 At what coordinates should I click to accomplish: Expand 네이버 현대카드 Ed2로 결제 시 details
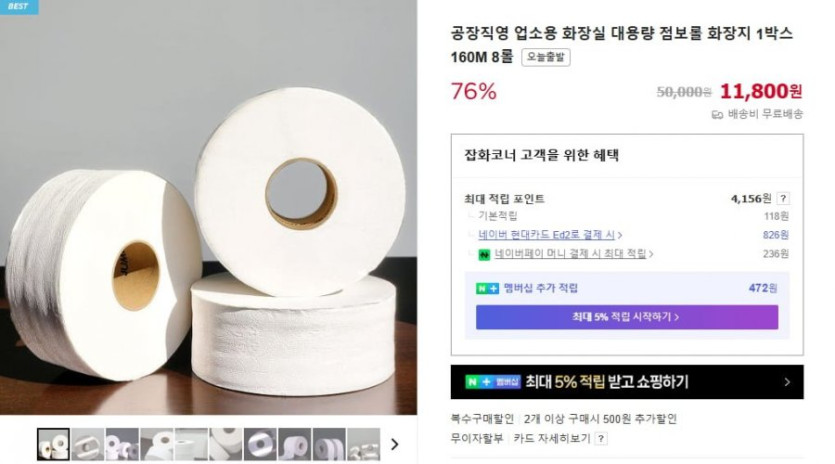pos(561,235)
